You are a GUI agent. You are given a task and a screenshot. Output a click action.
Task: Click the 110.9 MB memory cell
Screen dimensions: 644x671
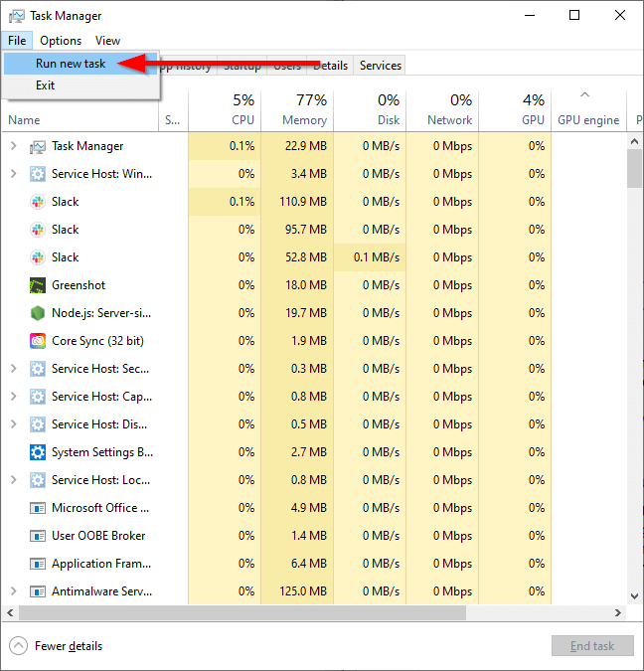pyautogui.click(x=297, y=202)
